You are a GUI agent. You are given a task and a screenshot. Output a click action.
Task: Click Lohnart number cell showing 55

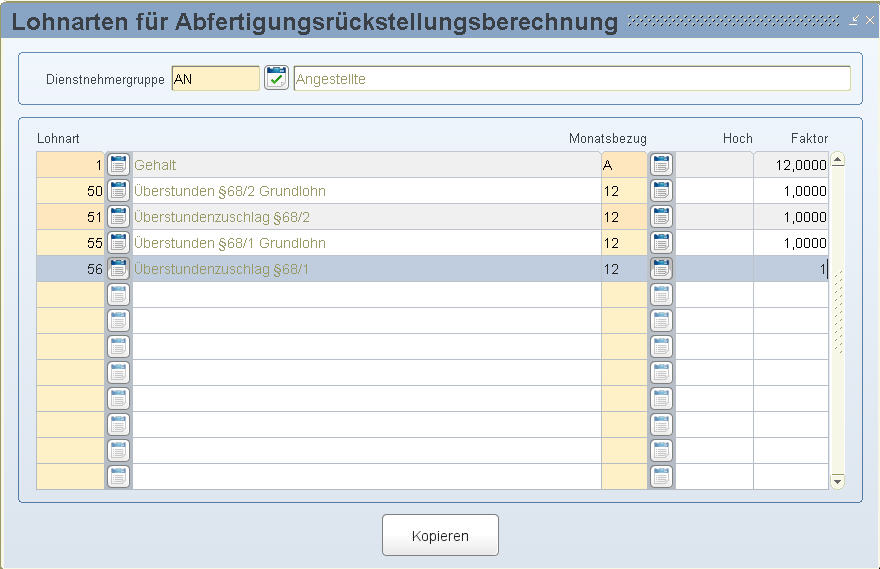(70, 243)
